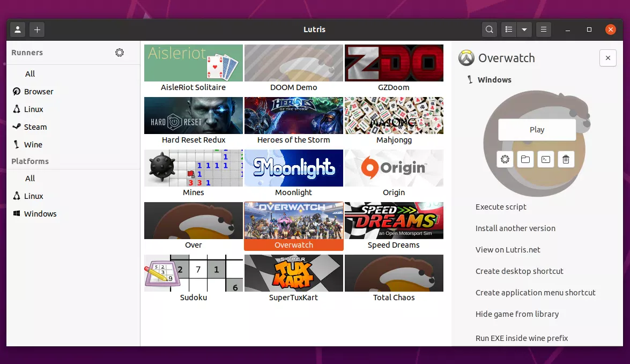Image resolution: width=630 pixels, height=364 pixels.
Task: Select Speed Dreams game
Action: [x=394, y=227]
